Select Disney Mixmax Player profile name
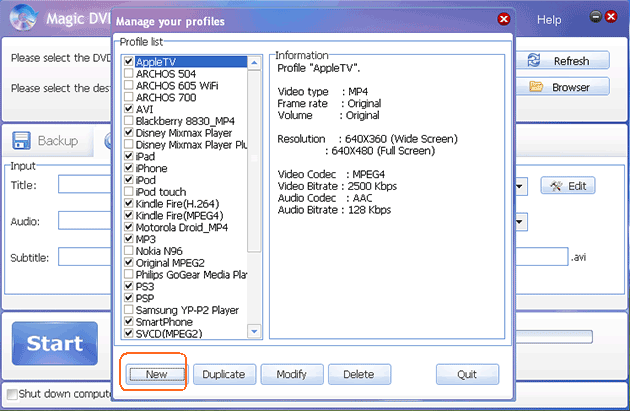 tap(184, 133)
